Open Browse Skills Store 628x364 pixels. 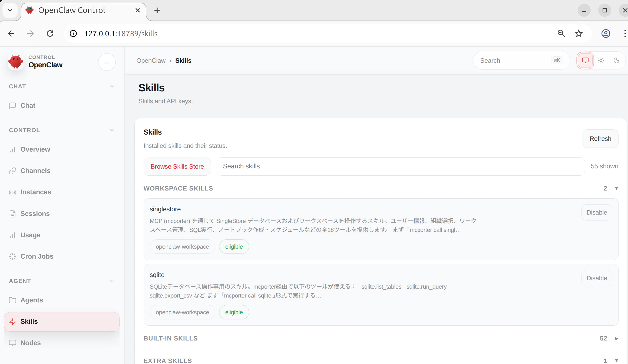[x=177, y=166]
